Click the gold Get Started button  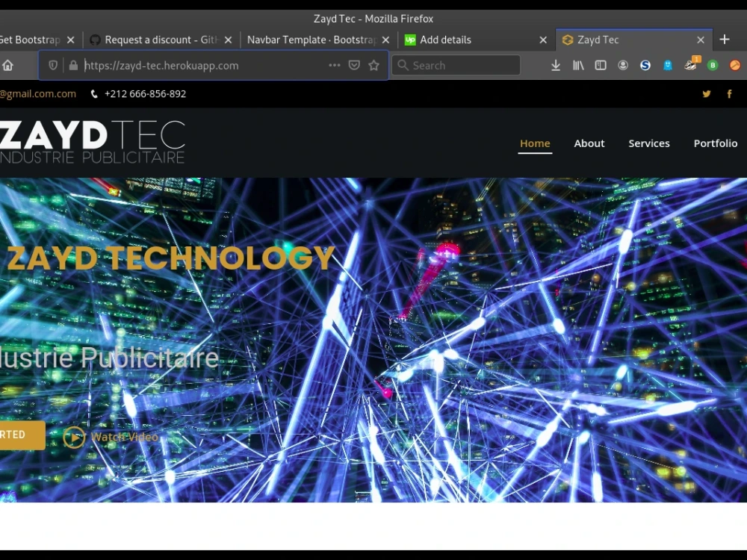pos(22,435)
